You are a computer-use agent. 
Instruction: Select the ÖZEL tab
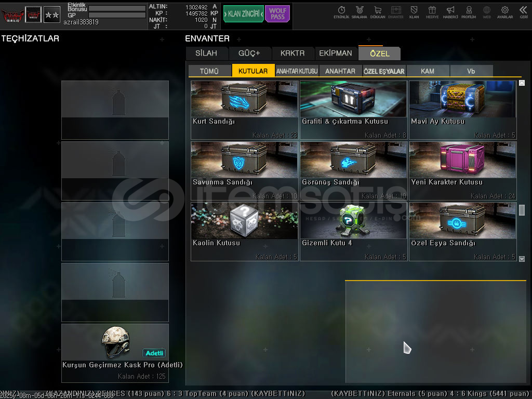[x=380, y=54]
